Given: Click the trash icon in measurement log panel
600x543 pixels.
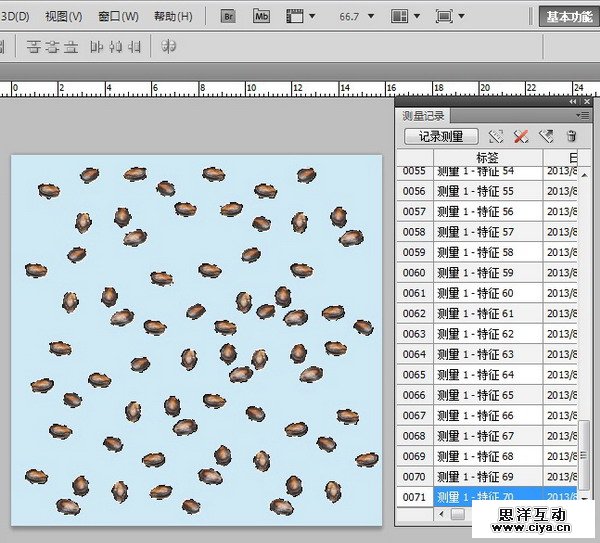Looking at the screenshot, I should [x=571, y=136].
